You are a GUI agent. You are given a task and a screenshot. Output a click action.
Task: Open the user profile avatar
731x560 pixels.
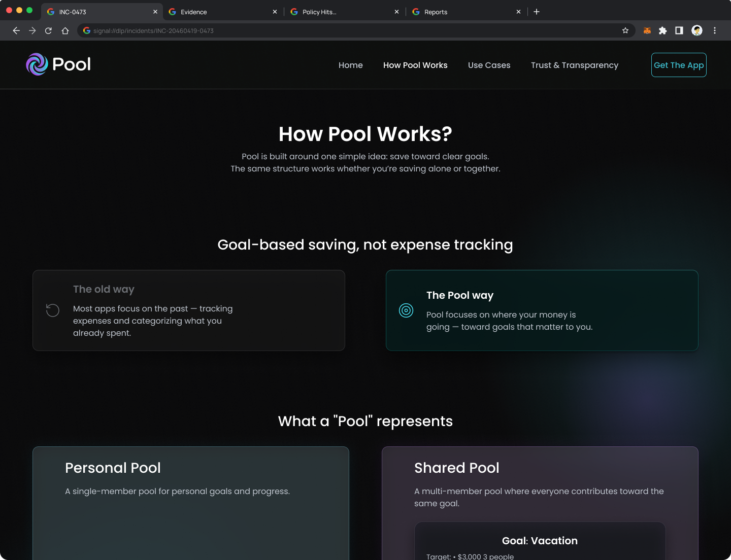(697, 31)
